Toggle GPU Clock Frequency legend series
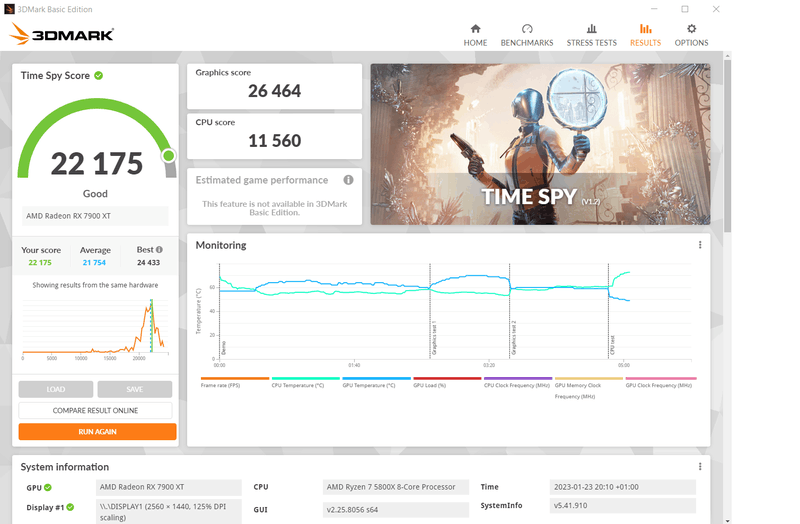The height and width of the screenshot is (524, 800). 659,383
